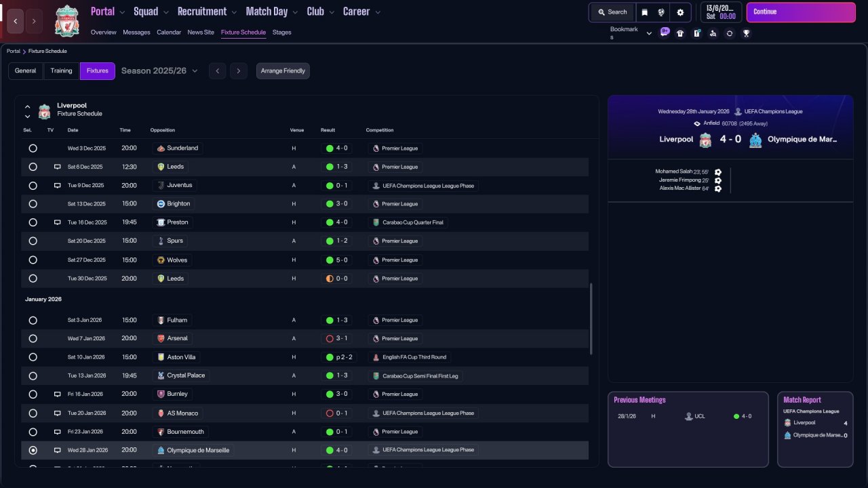Select the Spurs fixture radio button
The width and height of the screenshot is (868, 488).
[33, 241]
